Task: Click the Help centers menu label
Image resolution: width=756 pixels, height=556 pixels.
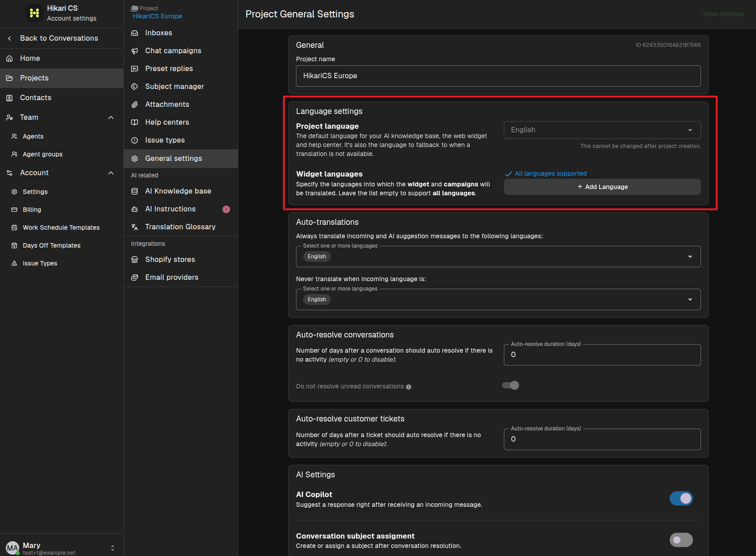Action: coord(167,122)
